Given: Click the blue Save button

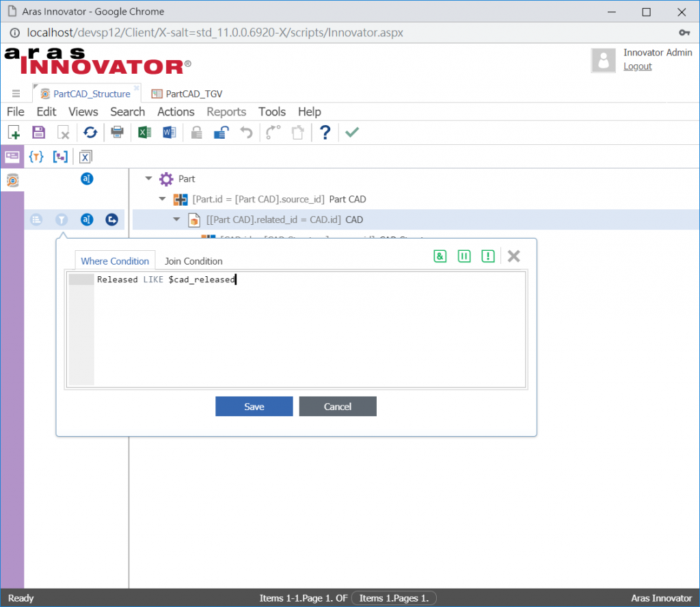Looking at the screenshot, I should (254, 407).
